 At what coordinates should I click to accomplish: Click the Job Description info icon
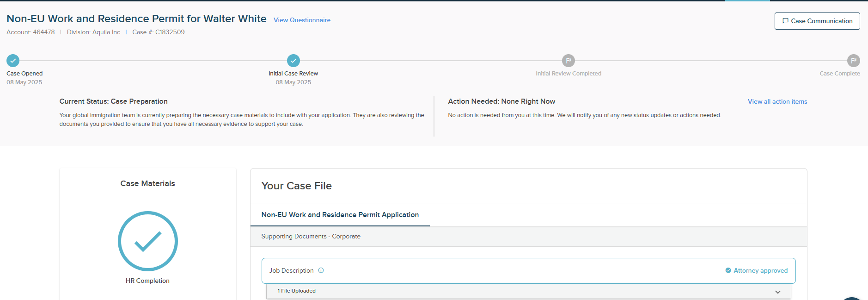tap(321, 270)
